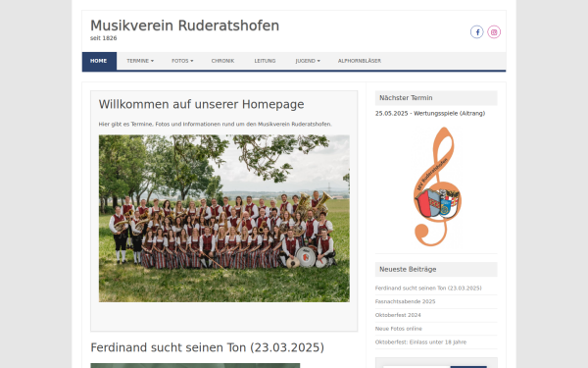Click the Willkommen auf unserer Homepage heading
The height and width of the screenshot is (368, 588).
pos(201,104)
